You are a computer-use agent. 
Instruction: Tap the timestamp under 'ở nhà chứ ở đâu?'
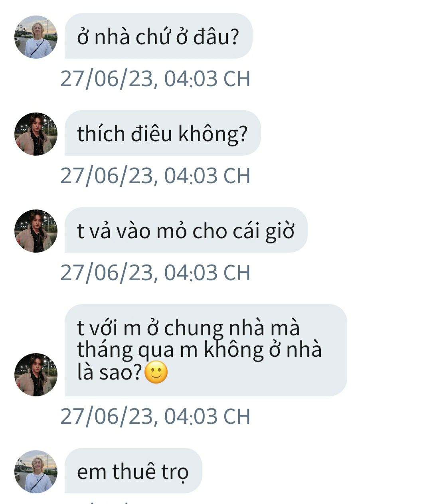(155, 79)
